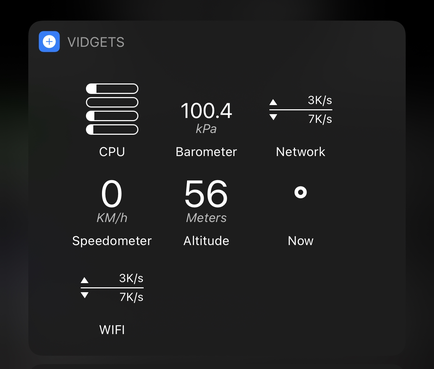The image size is (434, 369).
Task: Tap the VIDGETS header title
Action: (96, 42)
